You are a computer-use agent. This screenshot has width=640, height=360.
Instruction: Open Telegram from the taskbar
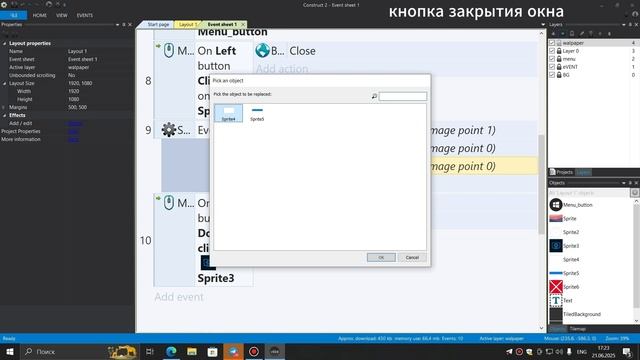[x=233, y=351]
